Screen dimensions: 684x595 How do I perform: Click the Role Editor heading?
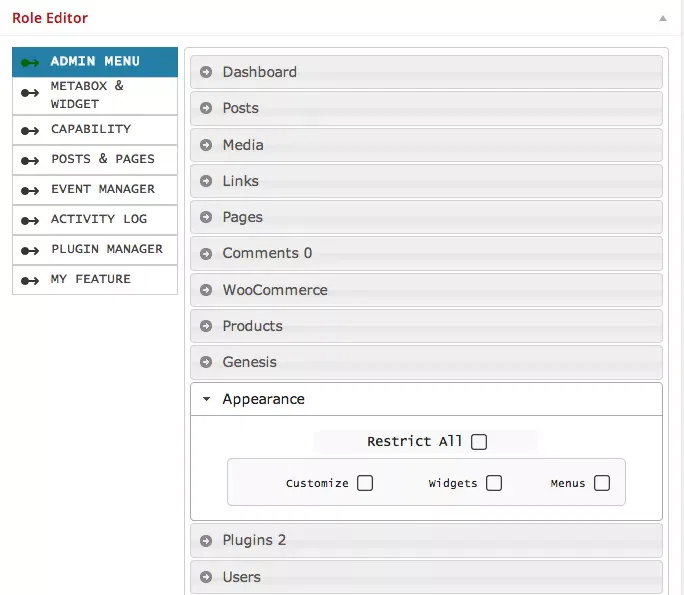pyautogui.click(x=50, y=18)
